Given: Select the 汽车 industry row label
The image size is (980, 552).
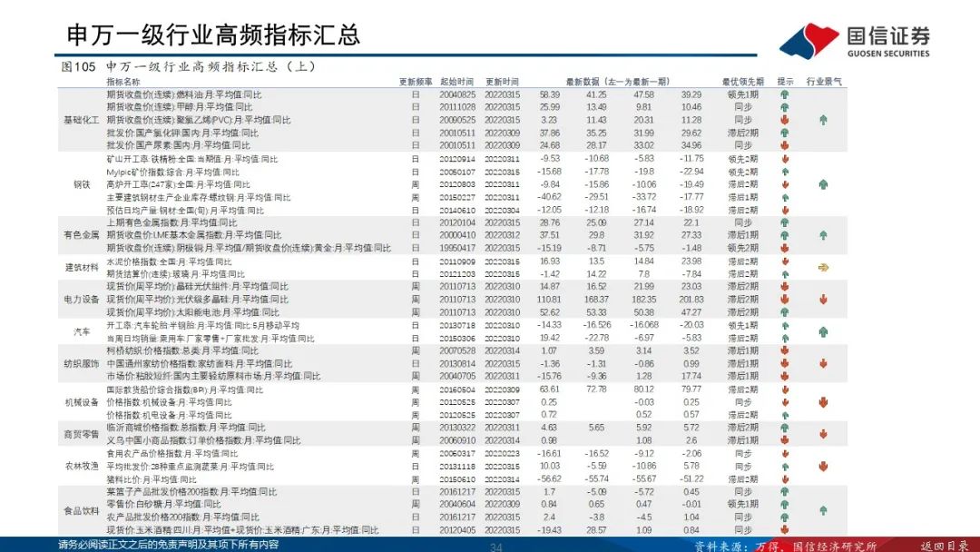Looking at the screenshot, I should click(x=82, y=332).
